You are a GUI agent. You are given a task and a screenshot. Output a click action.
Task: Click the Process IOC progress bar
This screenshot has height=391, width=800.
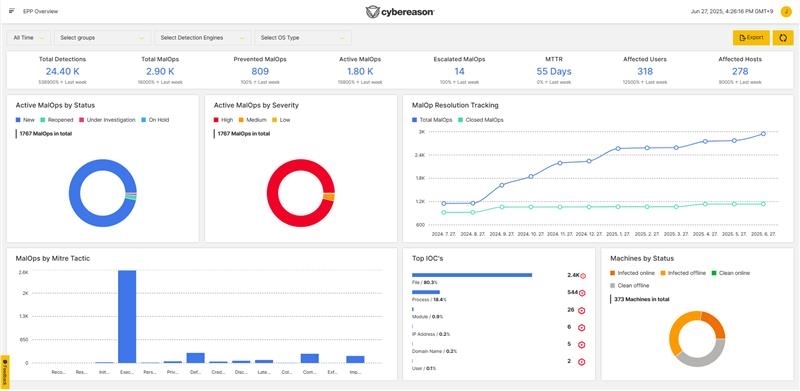click(x=426, y=292)
